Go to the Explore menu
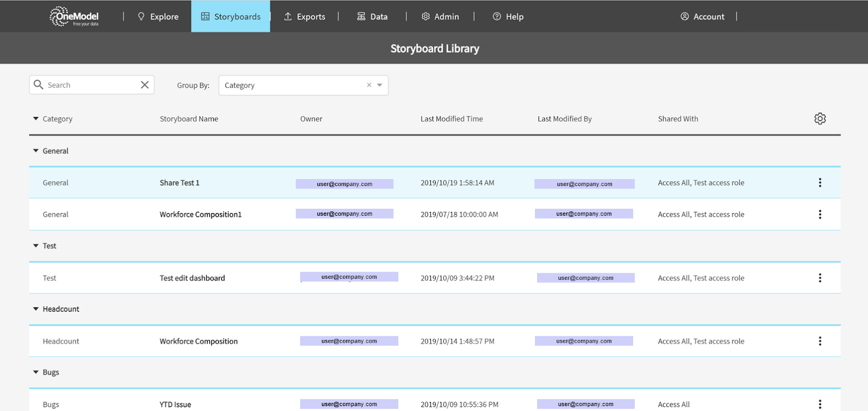The width and height of the screenshot is (868, 411). click(158, 17)
